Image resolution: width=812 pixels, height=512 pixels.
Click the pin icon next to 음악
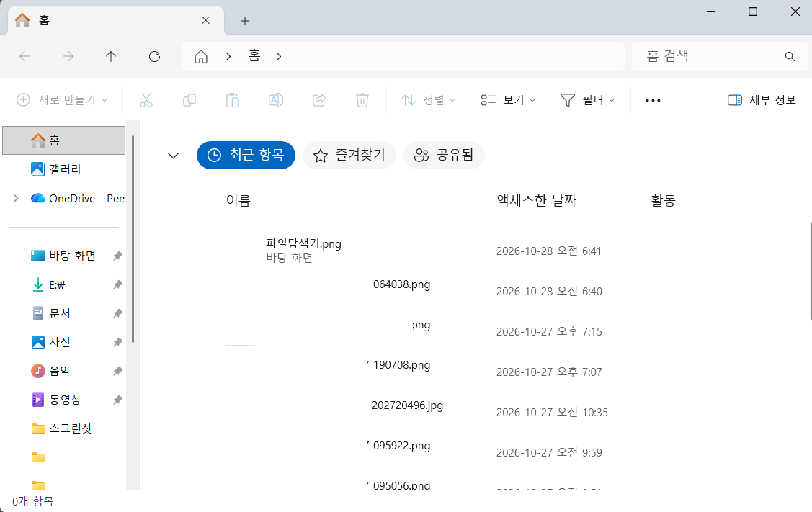[118, 371]
